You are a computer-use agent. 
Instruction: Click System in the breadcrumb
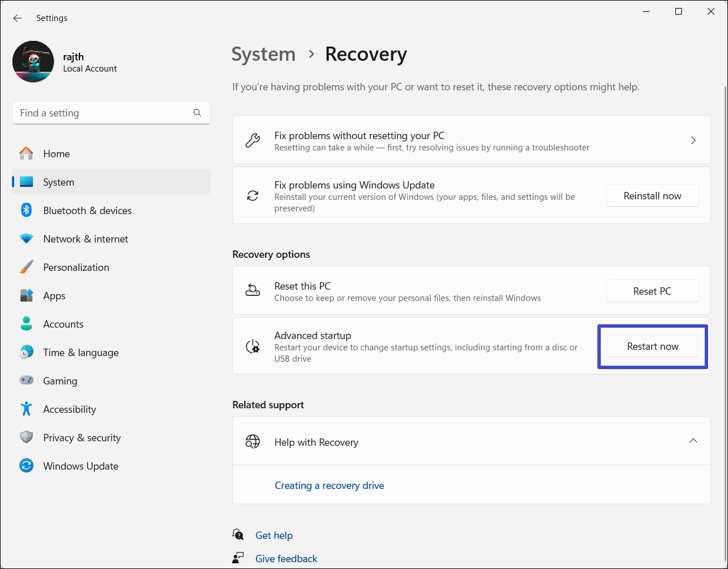(x=263, y=55)
